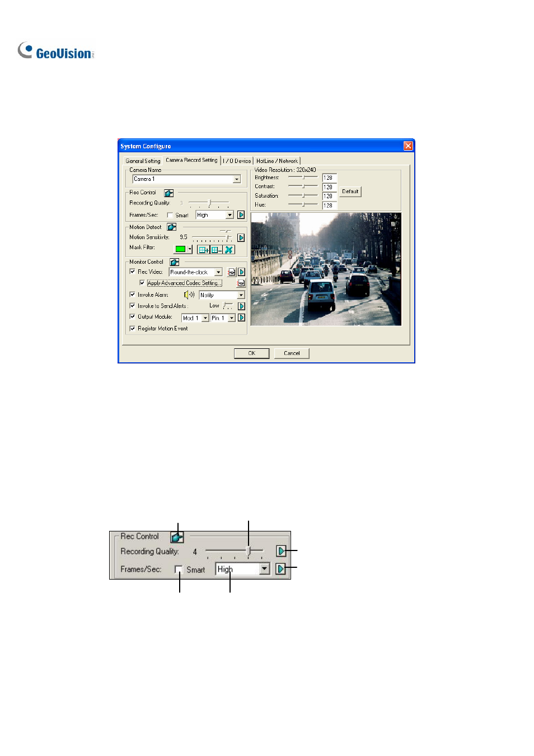Open the Notify alarm dropdown

point(241,295)
